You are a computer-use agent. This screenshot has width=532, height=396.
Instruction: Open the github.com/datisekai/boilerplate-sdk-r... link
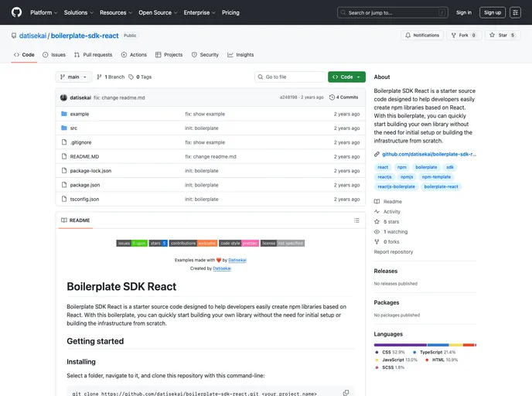[429, 155]
